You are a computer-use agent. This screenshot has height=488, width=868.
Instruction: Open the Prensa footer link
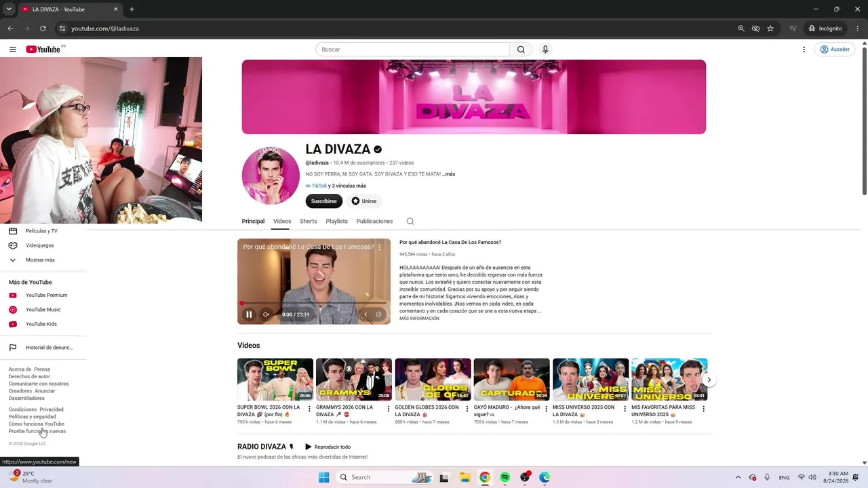tap(42, 369)
